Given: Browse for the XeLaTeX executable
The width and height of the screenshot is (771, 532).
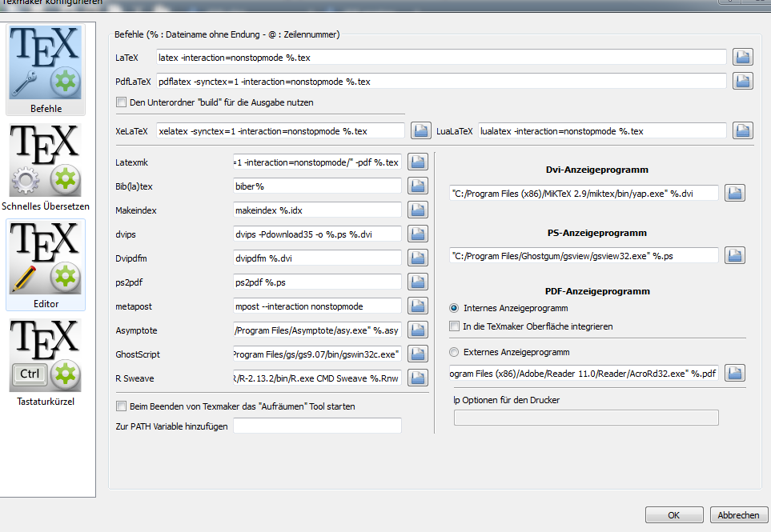Looking at the screenshot, I should pos(420,130).
